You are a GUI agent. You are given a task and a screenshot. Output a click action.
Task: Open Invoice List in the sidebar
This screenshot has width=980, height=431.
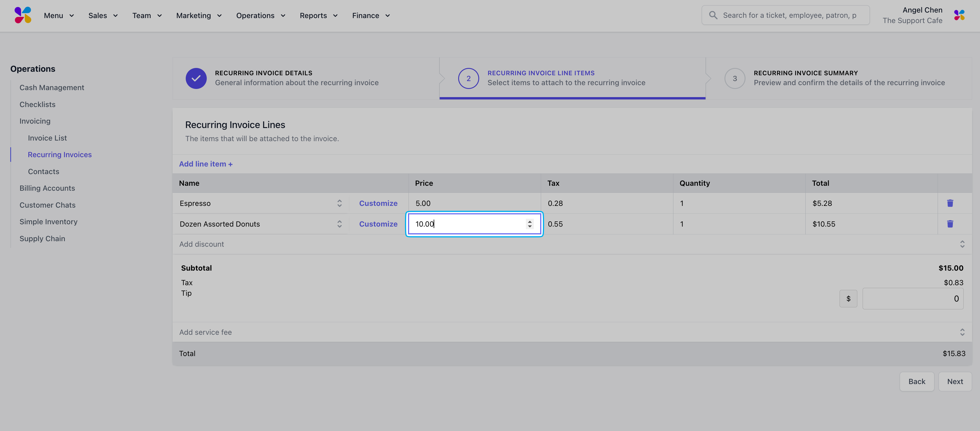point(47,138)
